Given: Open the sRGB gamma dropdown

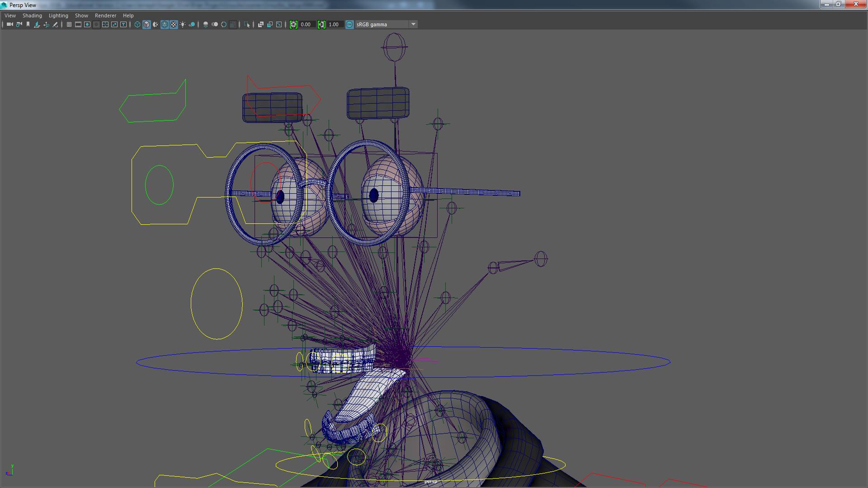Looking at the screenshot, I should point(386,24).
